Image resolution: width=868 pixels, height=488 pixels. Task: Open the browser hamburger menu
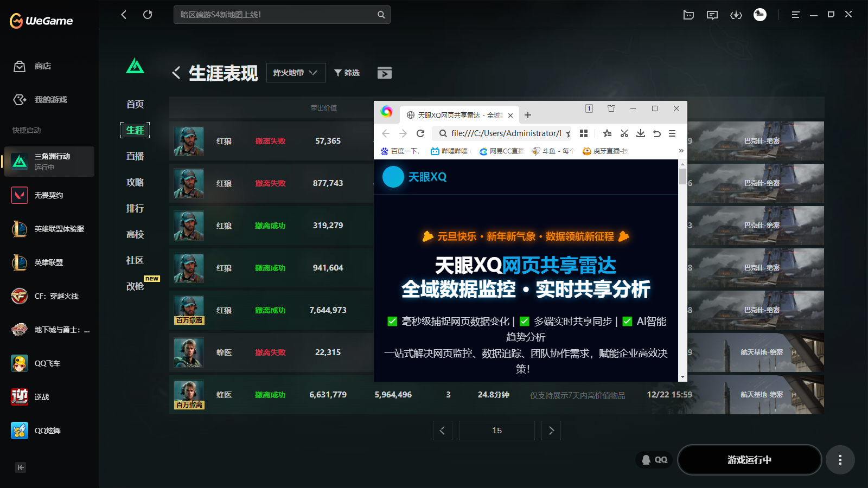672,133
